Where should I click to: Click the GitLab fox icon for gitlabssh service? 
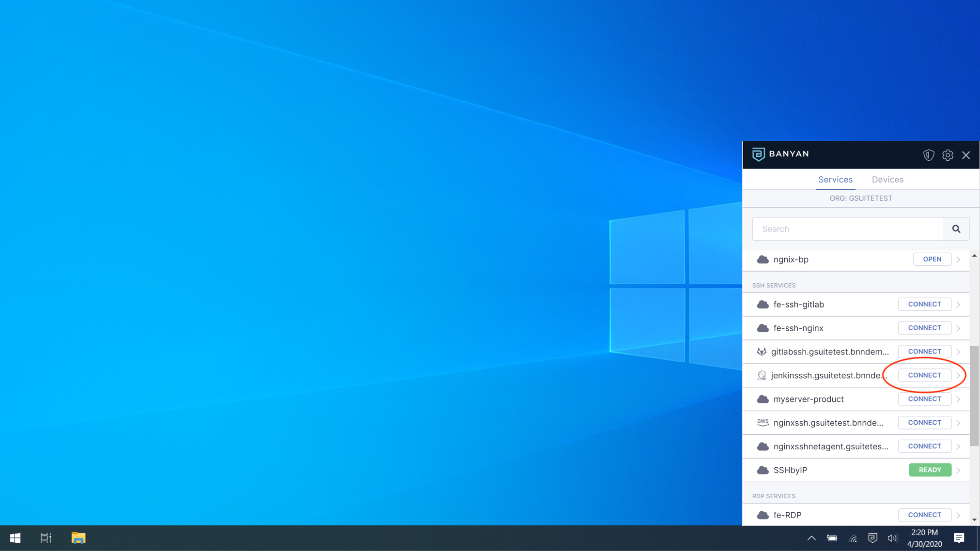click(x=762, y=352)
